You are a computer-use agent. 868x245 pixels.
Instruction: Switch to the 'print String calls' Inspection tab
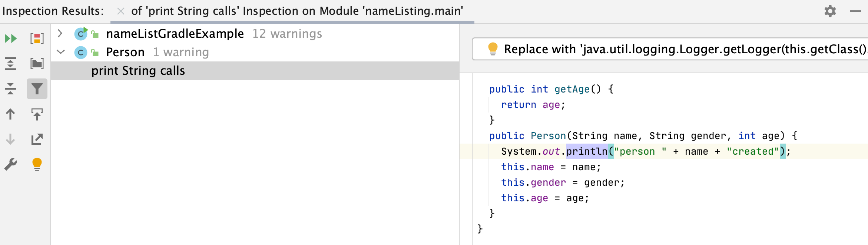click(296, 11)
